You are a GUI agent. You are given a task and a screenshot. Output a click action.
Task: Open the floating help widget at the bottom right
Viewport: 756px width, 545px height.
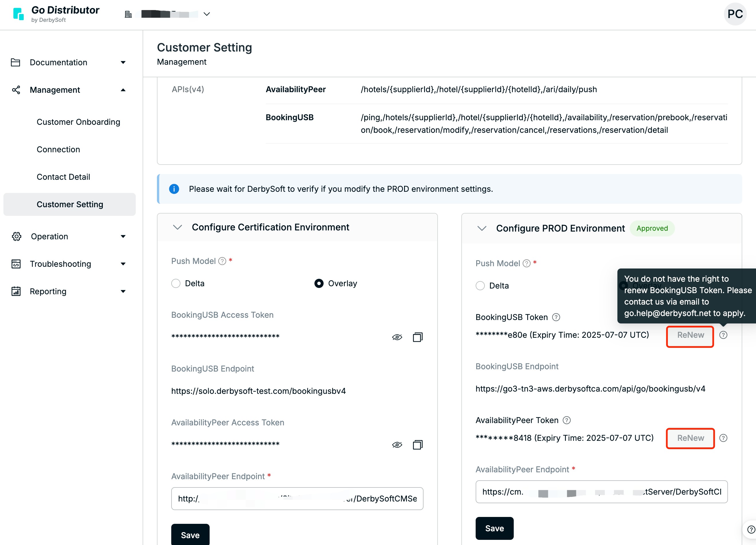750,529
